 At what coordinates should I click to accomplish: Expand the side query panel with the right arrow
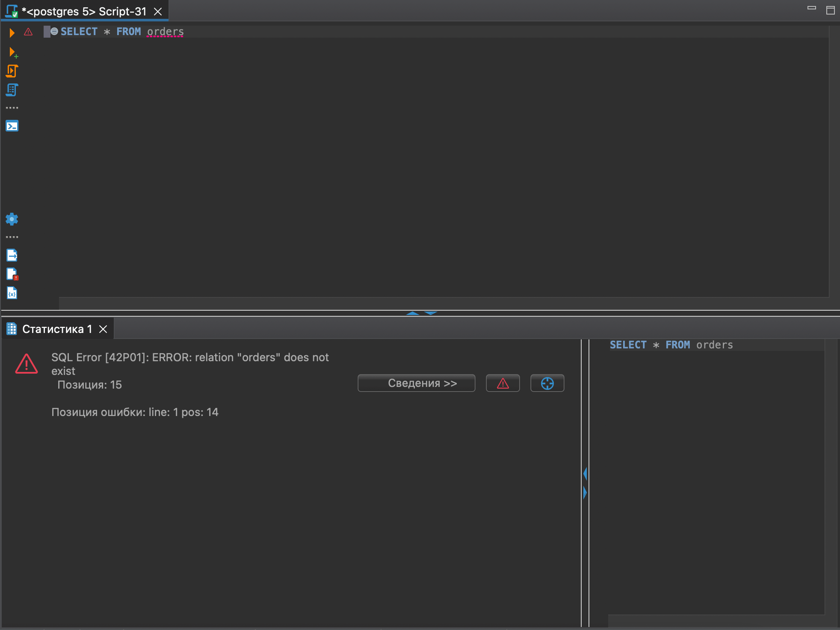click(585, 492)
